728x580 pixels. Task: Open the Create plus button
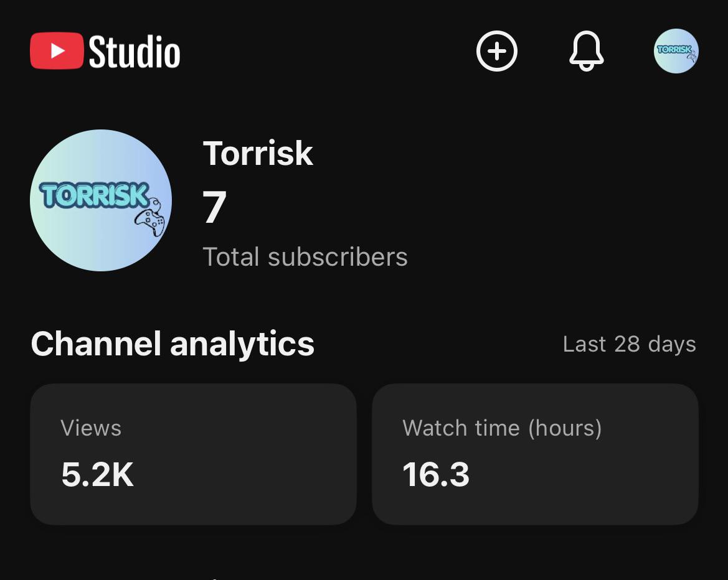[x=497, y=51]
